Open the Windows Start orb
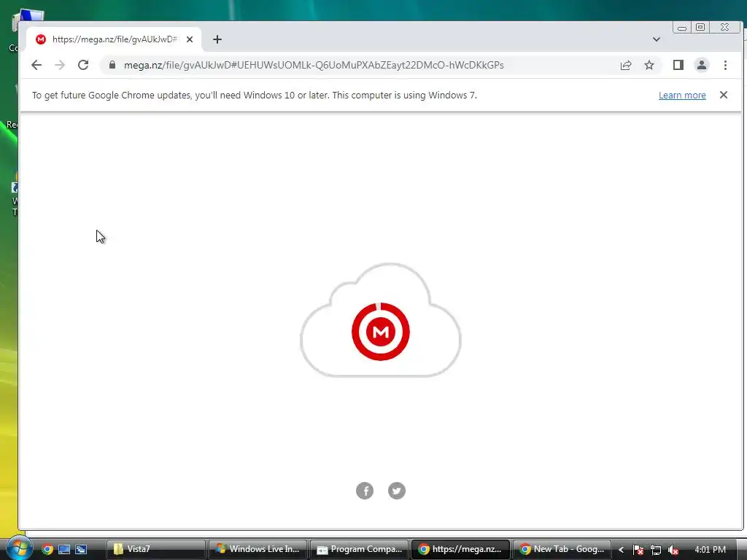The width and height of the screenshot is (747, 560). [18, 548]
